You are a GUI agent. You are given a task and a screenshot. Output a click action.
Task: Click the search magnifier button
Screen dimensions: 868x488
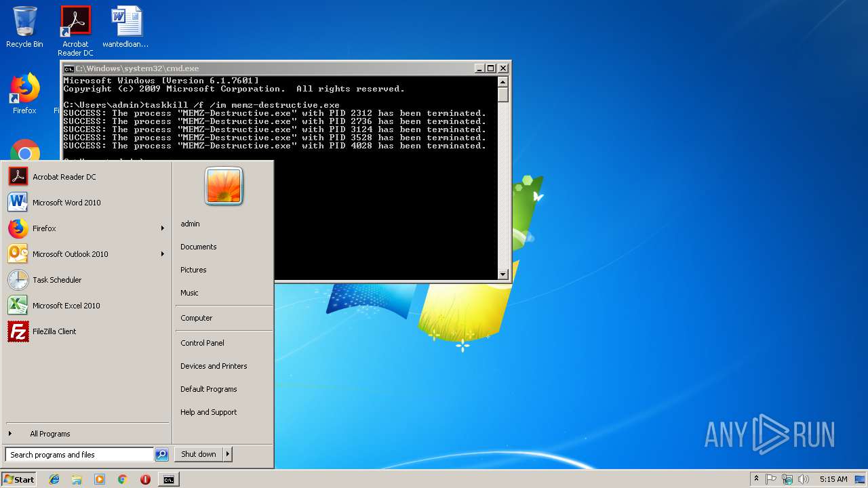pyautogui.click(x=161, y=455)
